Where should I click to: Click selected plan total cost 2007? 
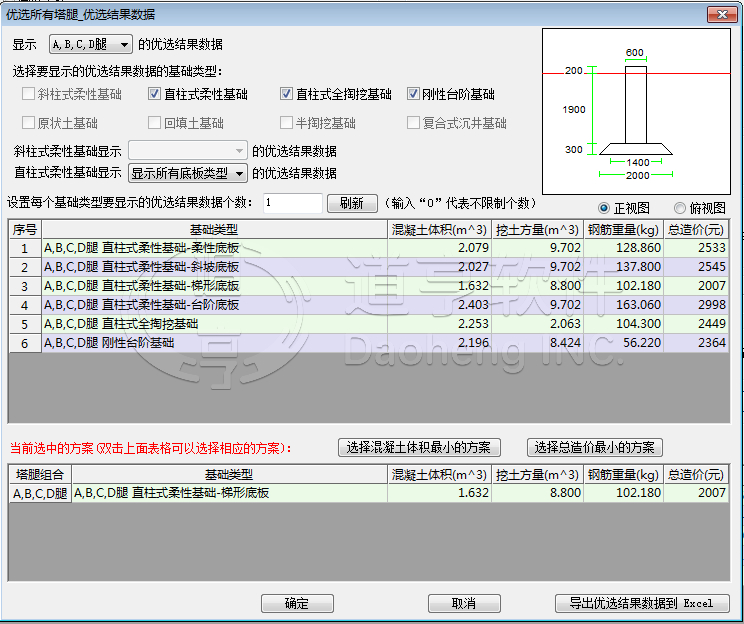[696, 493]
